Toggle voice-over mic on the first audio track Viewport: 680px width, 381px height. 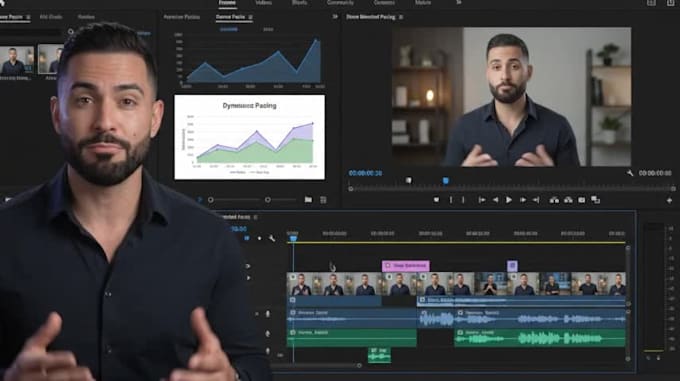click(268, 313)
